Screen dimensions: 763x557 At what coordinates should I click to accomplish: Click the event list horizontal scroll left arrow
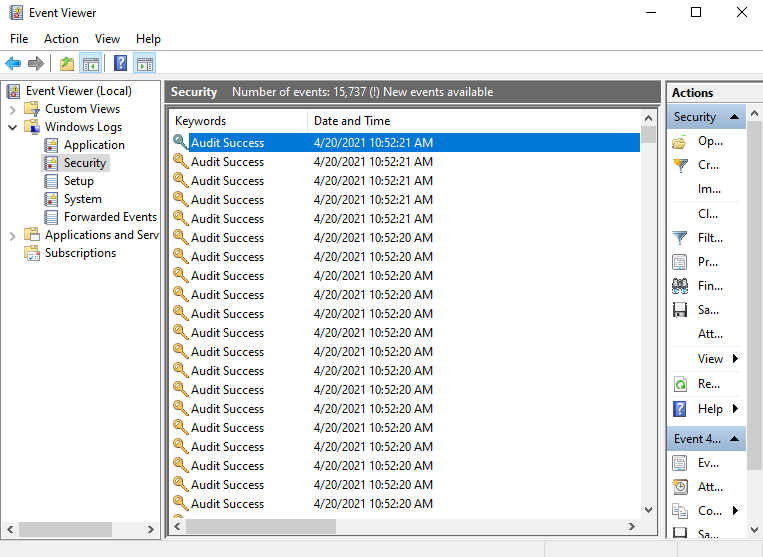[177, 526]
